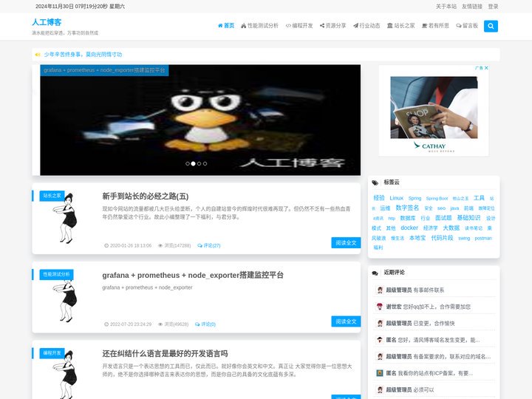Open 友情链接 link in top bar
Image resolution: width=532 pixels, height=399 pixels.
[472, 7]
